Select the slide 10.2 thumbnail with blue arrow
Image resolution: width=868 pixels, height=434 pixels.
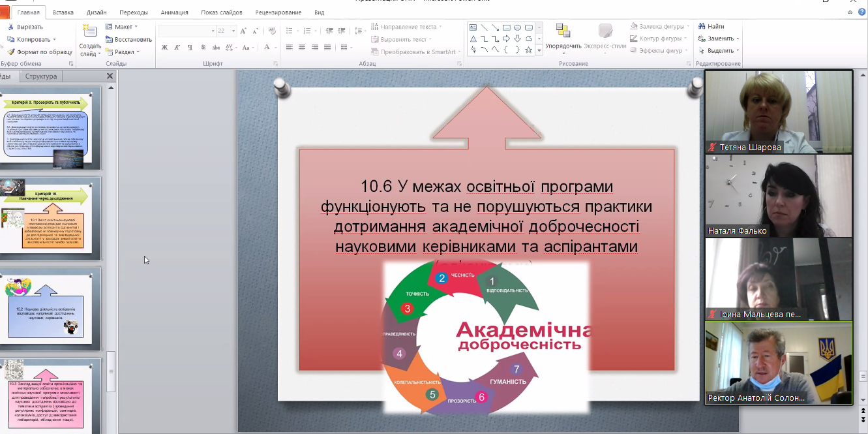[x=50, y=310]
